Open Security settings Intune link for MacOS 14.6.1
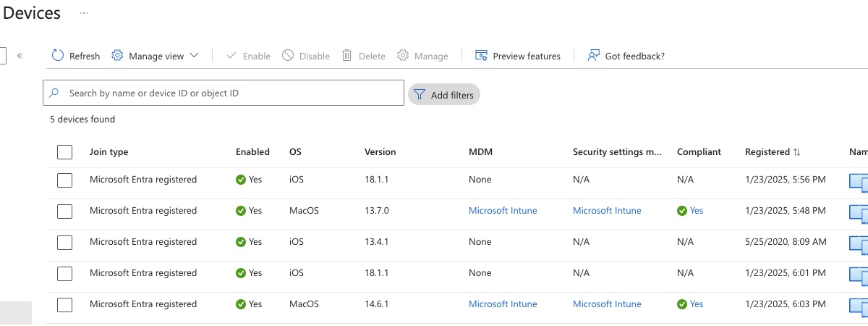 pos(607,304)
